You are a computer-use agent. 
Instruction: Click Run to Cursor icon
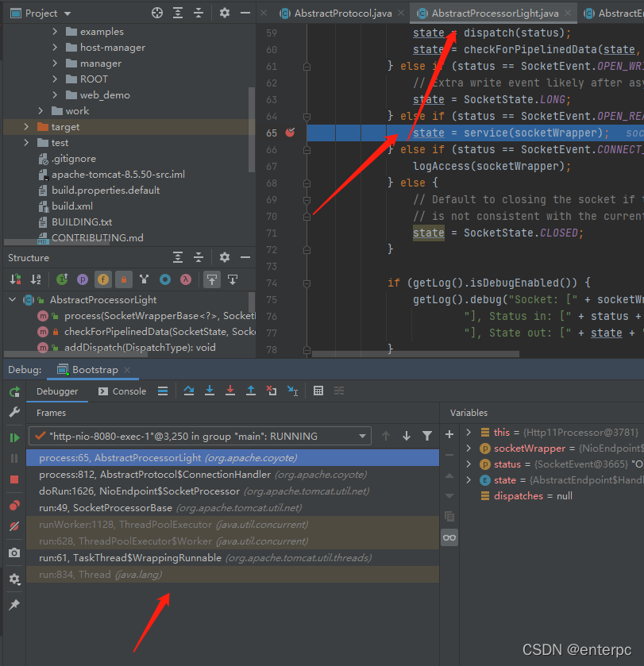pyautogui.click(x=292, y=391)
